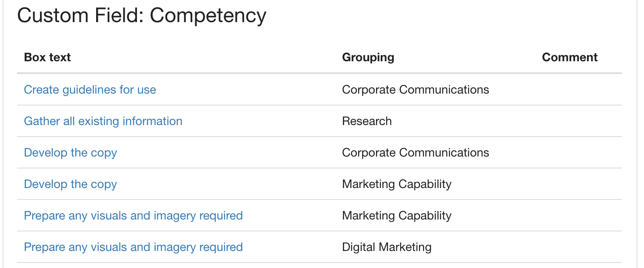Select Corporate Communications cell beside "Create guidelines for use"
Viewport: 644px width, 268px height.
[x=415, y=90]
